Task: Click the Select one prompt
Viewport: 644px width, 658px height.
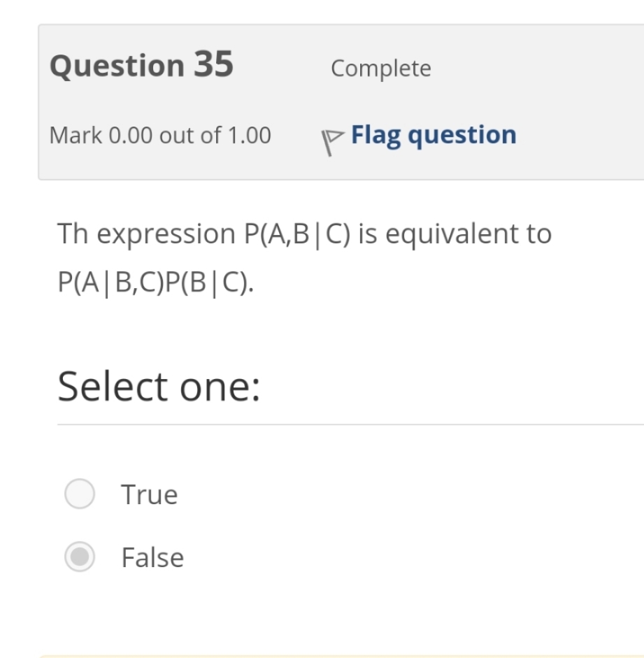Action: (160, 385)
